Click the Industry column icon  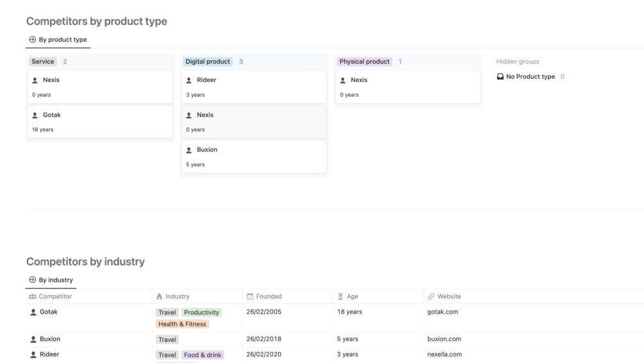160,297
